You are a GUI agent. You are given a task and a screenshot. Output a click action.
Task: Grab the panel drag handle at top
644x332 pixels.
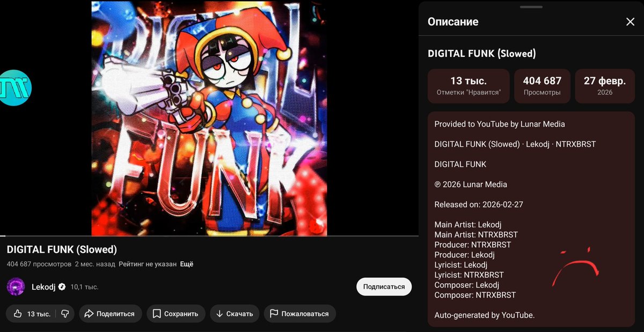point(531,7)
